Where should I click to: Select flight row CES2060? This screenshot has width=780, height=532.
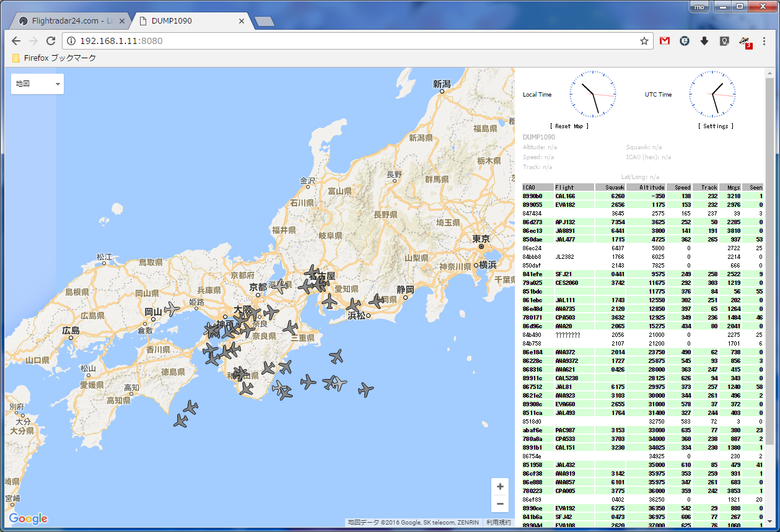click(x=642, y=282)
